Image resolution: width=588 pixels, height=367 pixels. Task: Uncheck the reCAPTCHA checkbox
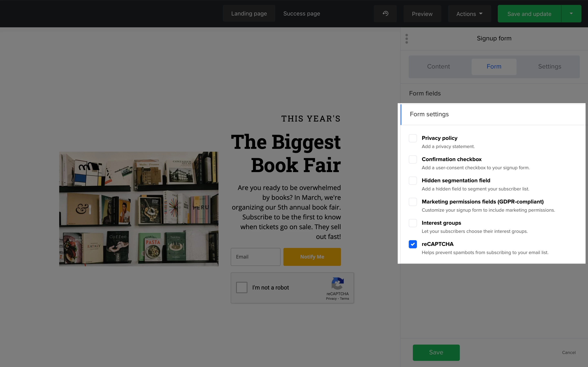tap(413, 244)
